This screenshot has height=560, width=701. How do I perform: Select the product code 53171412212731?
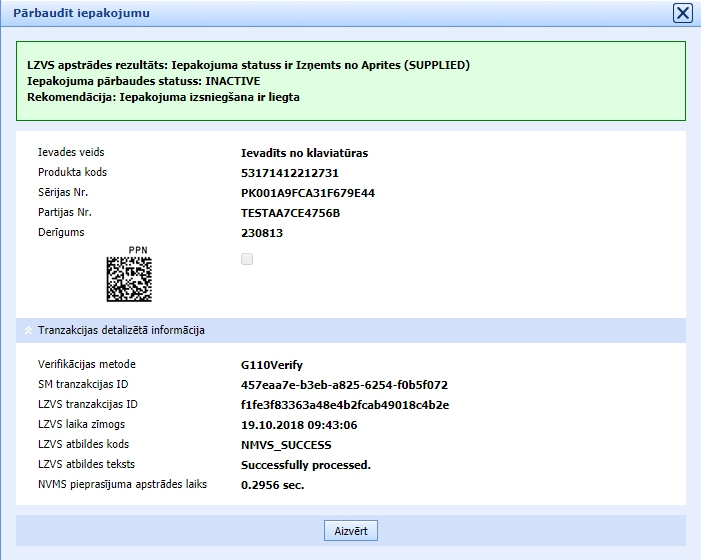coord(290,173)
